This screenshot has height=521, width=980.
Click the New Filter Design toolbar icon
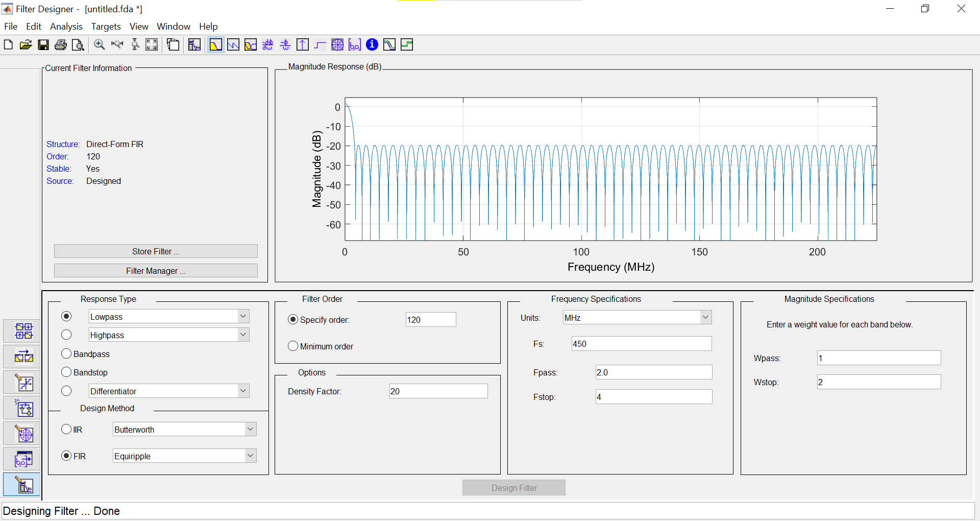(x=8, y=45)
